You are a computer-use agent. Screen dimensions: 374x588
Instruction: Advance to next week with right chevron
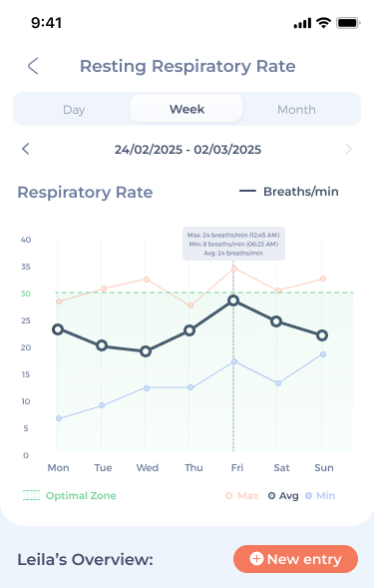point(348,149)
